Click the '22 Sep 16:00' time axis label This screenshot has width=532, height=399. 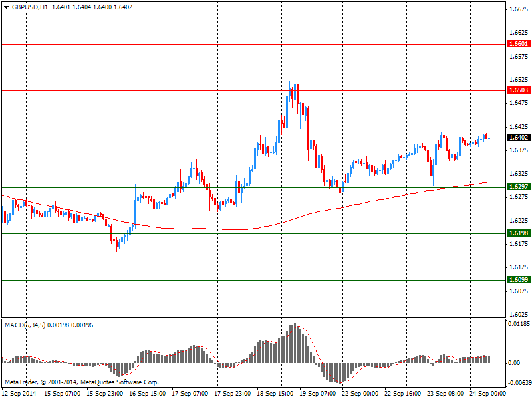pyautogui.click(x=402, y=394)
